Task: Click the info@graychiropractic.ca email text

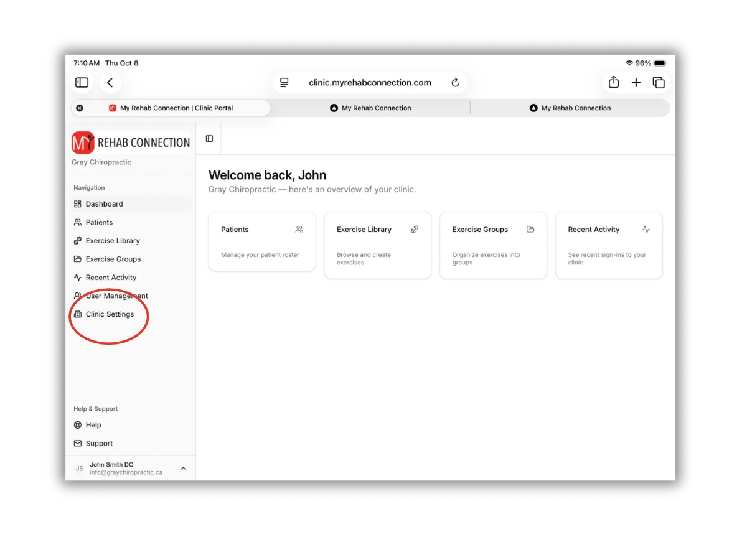Action: point(126,472)
